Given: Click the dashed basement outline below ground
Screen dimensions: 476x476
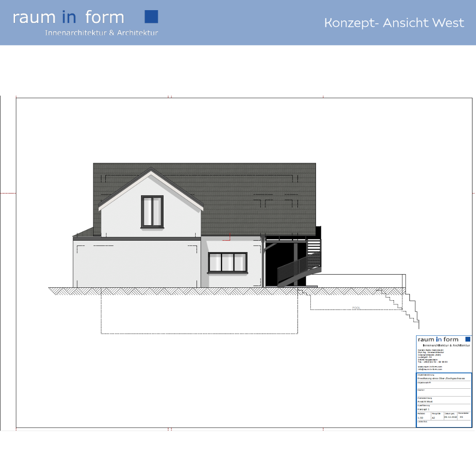Looking at the screenshot, I should point(198,333).
